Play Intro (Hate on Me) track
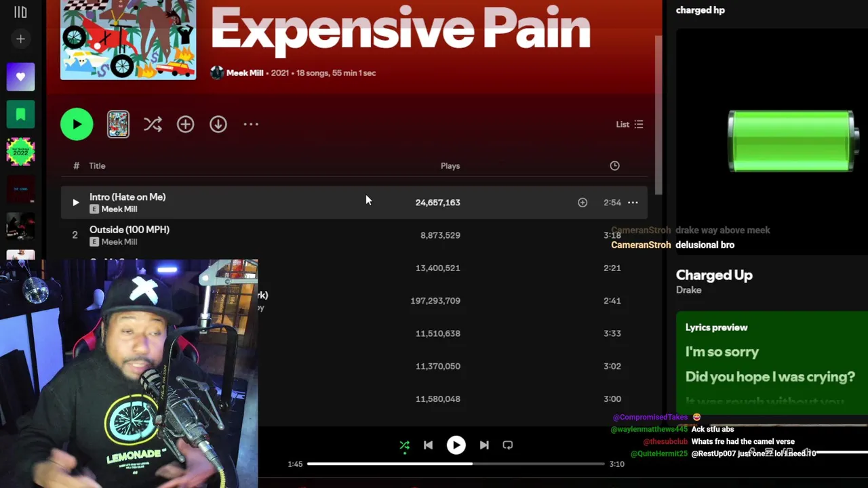The image size is (868, 488). pos(75,202)
